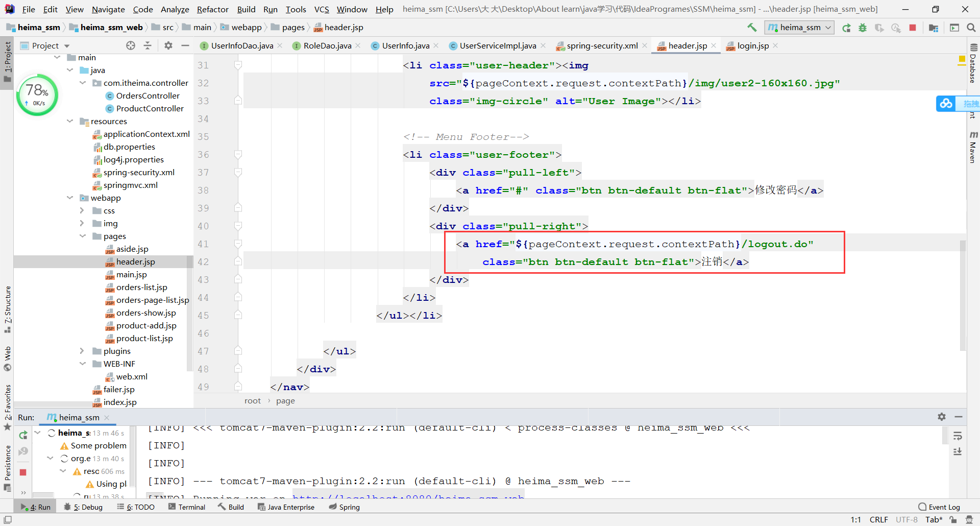The height and width of the screenshot is (526, 980).
Task: Select ProductController class in tree
Action: (150, 108)
